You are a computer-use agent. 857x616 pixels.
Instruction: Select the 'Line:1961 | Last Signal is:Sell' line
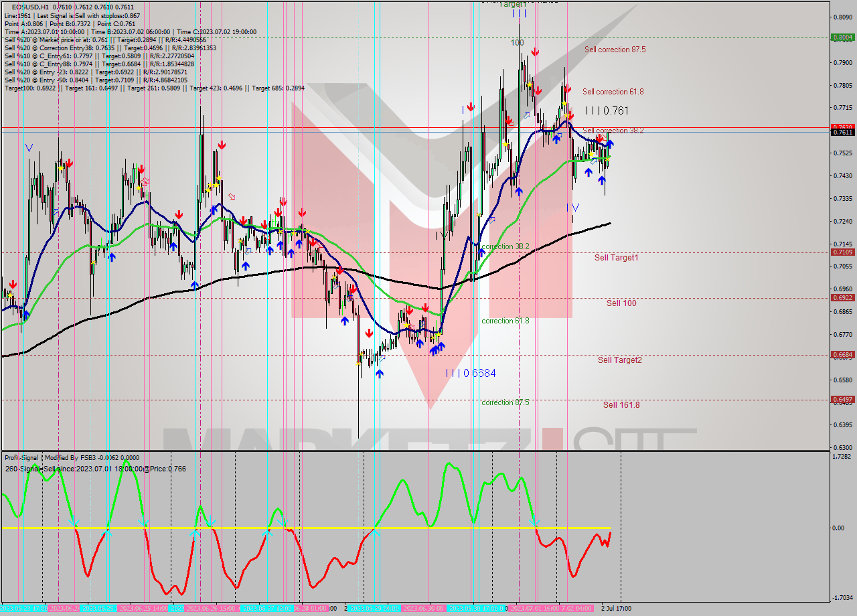click(x=72, y=15)
